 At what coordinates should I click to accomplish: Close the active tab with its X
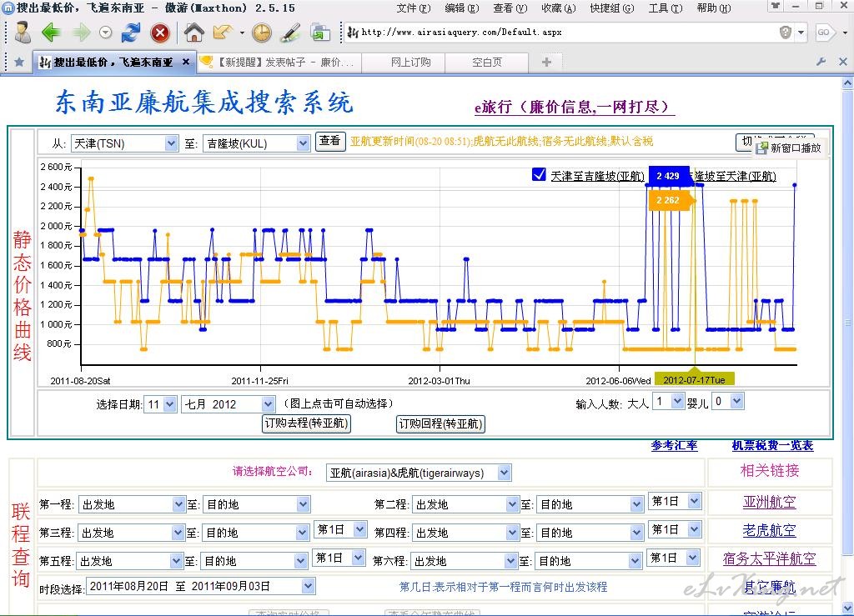(186, 62)
